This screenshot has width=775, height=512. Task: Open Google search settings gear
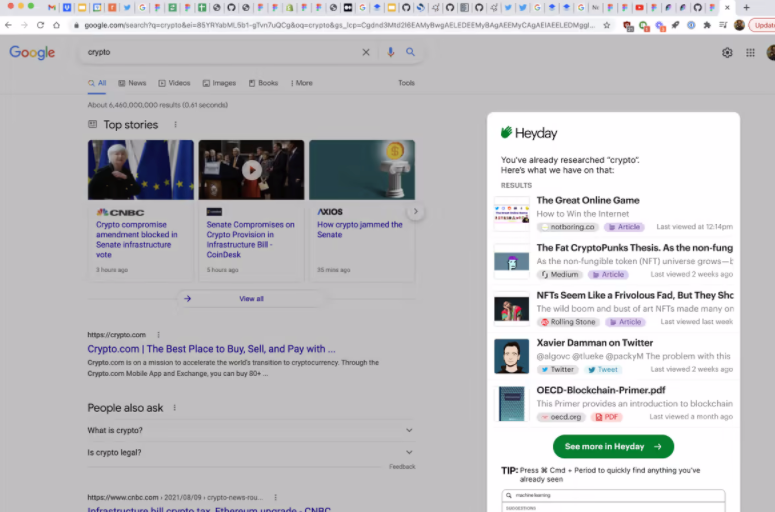727,53
